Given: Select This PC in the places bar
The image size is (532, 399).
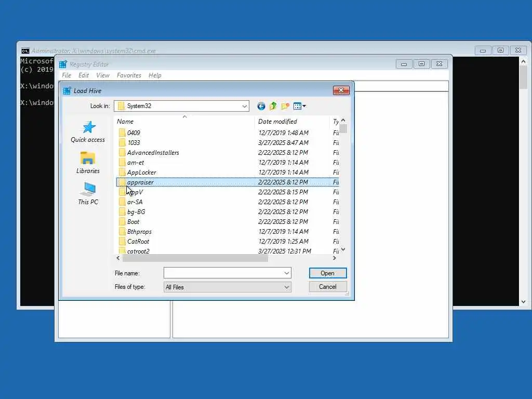Looking at the screenshot, I should (x=88, y=194).
